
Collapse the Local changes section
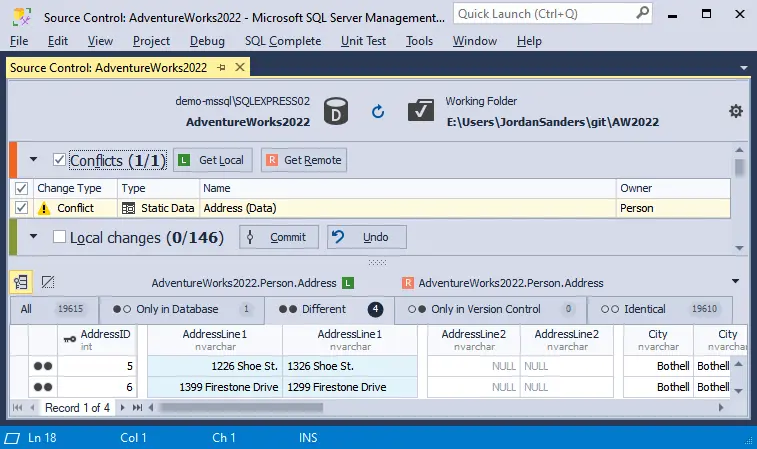coord(33,236)
